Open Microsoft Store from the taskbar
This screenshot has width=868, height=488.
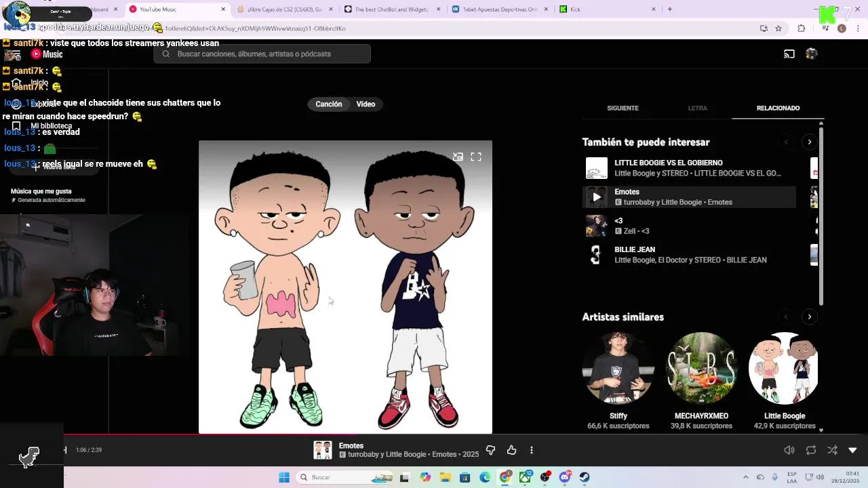pyautogui.click(x=465, y=477)
